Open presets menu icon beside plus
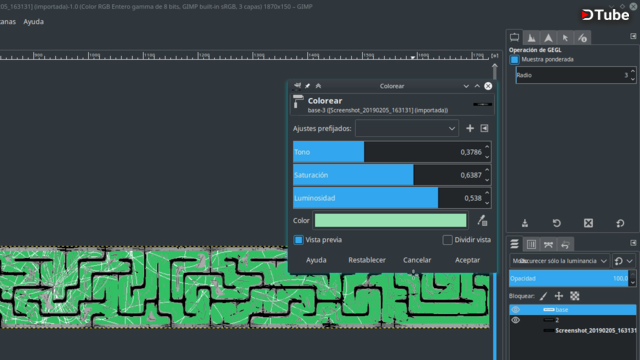This screenshot has height=360, width=640. [x=484, y=128]
